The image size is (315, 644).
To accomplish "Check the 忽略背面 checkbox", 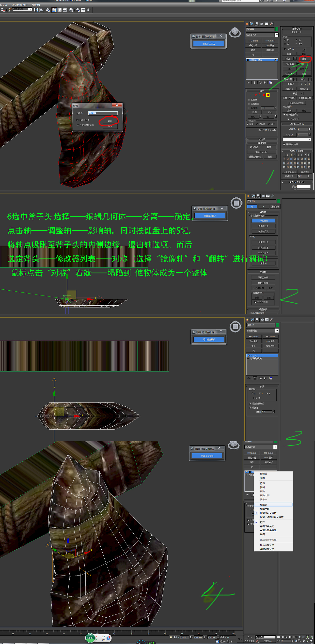I will [x=249, y=104].
